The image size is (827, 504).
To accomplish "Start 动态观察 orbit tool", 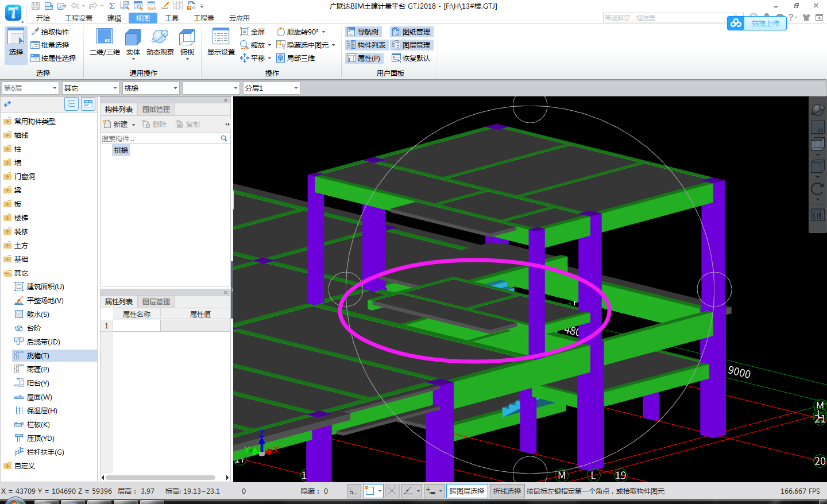I will click(160, 43).
